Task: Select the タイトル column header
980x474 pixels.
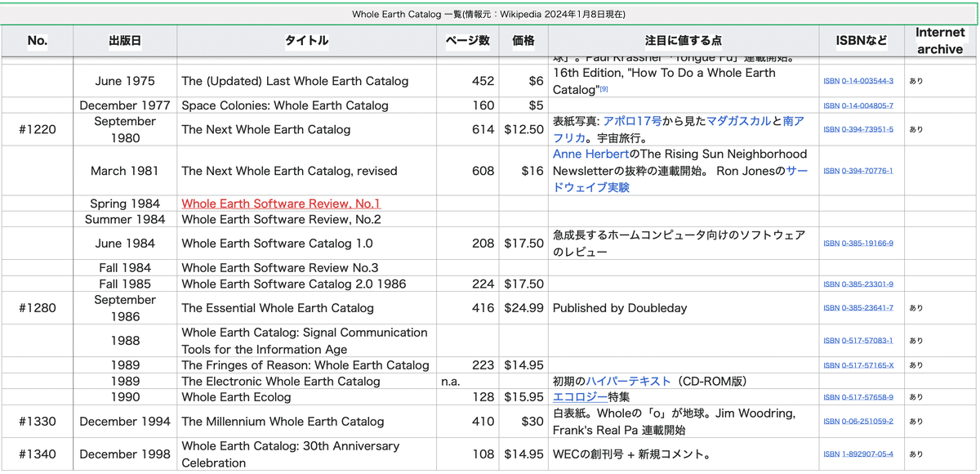Action: tap(307, 41)
